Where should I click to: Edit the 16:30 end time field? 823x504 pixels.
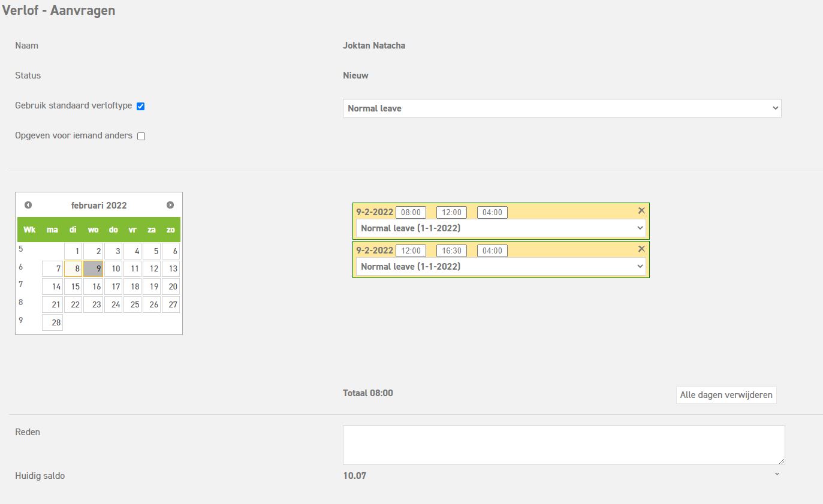pos(451,251)
